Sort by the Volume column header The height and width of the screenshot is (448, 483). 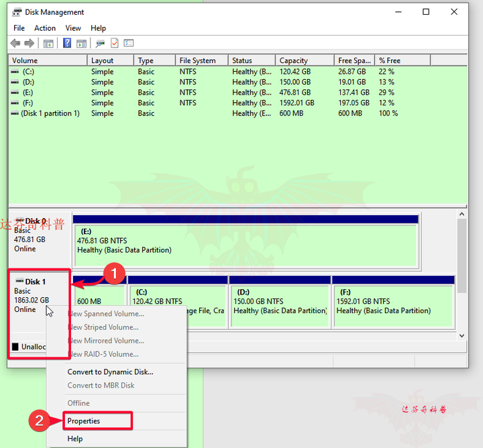(x=48, y=60)
